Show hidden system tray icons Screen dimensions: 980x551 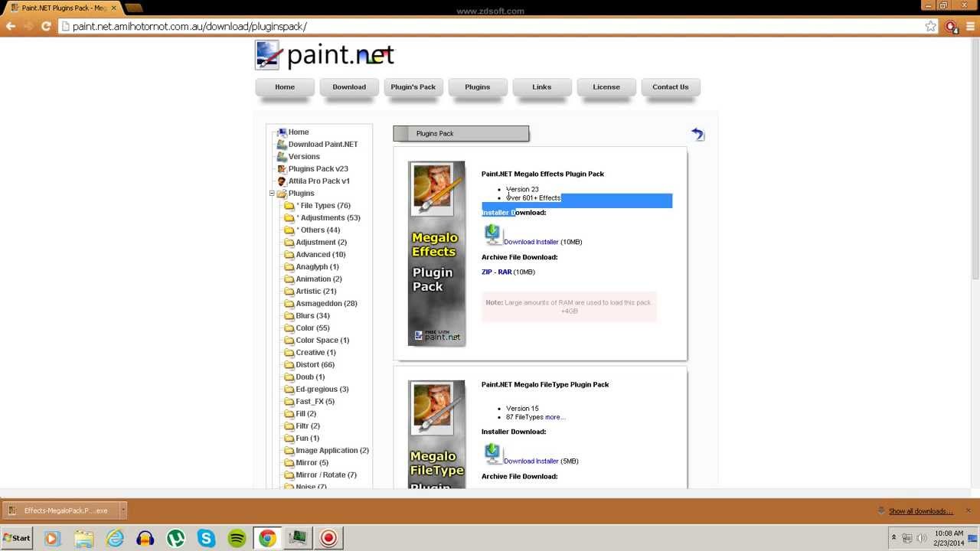pyautogui.click(x=893, y=538)
